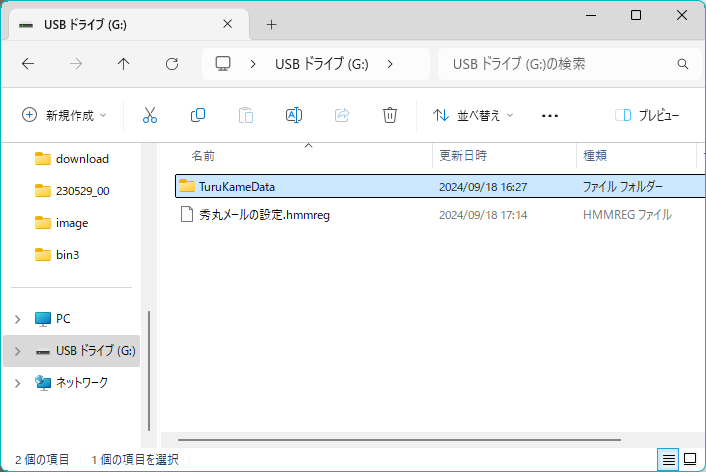This screenshot has height=472, width=706.
Task: Sort by 更新日時 column header
Action: [x=463, y=156]
